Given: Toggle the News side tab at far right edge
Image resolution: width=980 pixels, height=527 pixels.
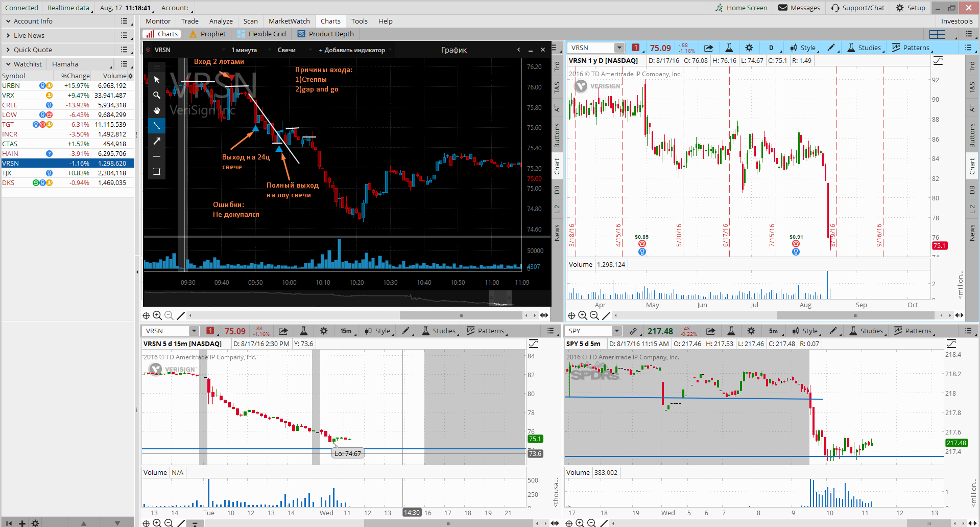Looking at the screenshot, I should pyautogui.click(x=972, y=233).
